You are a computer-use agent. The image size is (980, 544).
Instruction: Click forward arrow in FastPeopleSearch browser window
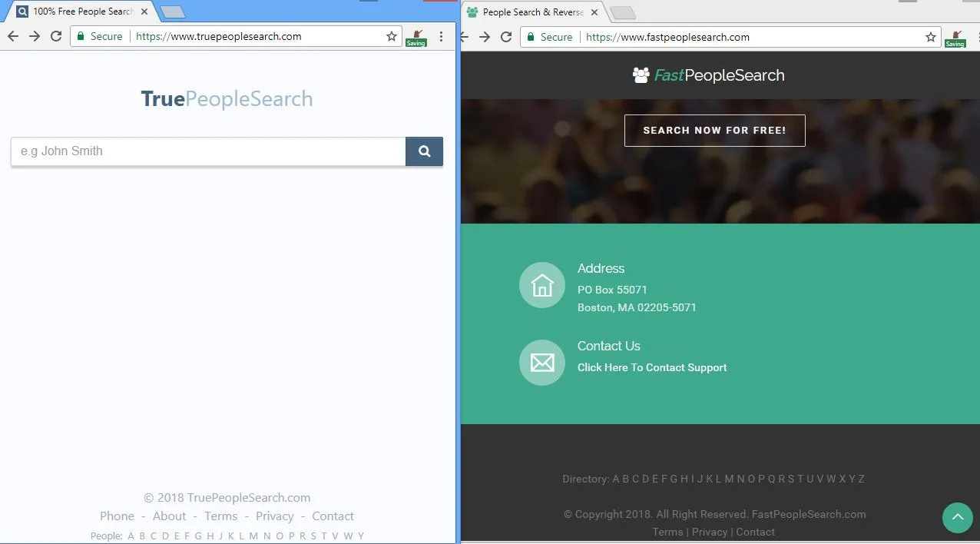[x=485, y=37]
